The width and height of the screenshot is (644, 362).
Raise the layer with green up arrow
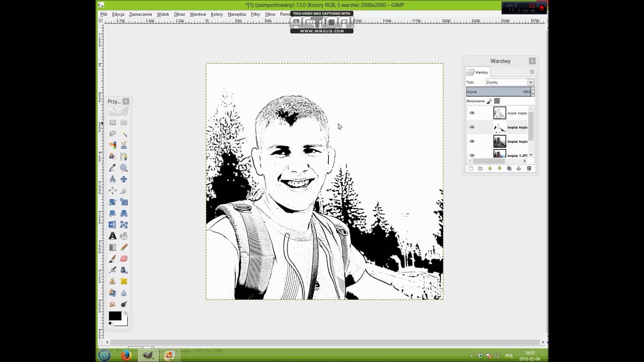pos(490,168)
